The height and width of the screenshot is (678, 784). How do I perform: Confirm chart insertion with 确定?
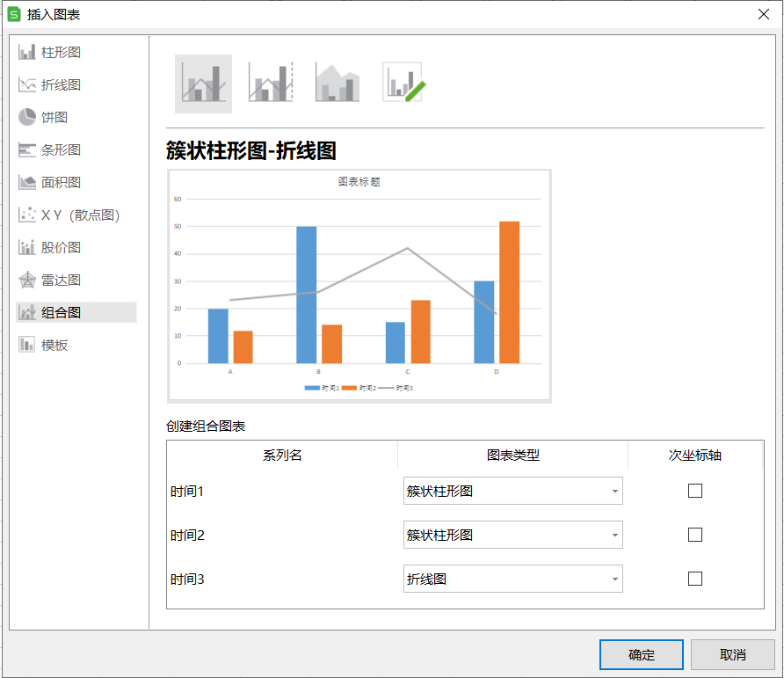[x=641, y=654]
